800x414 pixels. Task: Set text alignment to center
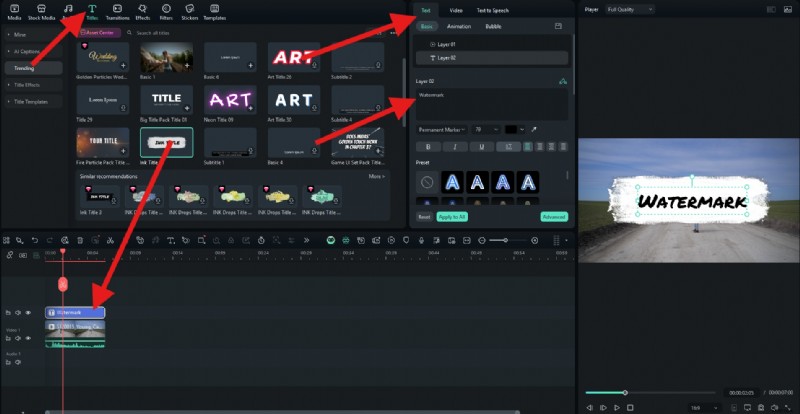540,147
